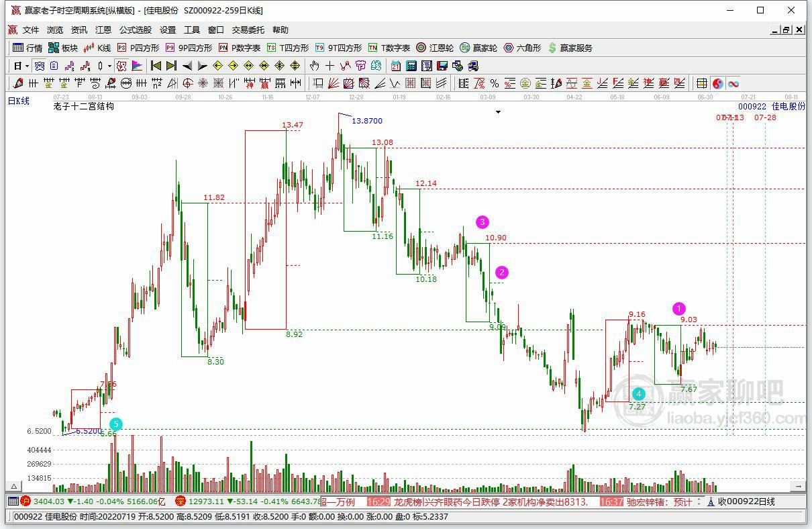Toggle the red-blue taiji icon
Viewport: 812px width, 529px height.
point(717,83)
